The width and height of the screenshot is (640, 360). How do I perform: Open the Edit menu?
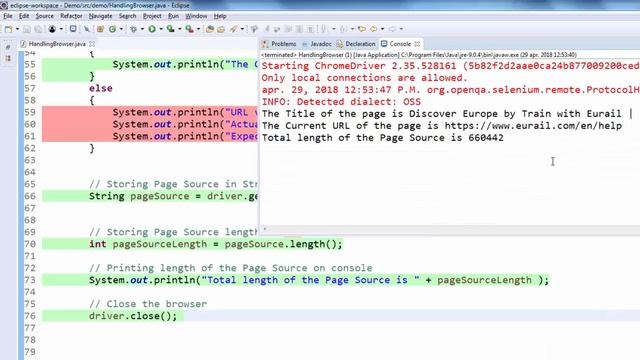tap(24, 16)
